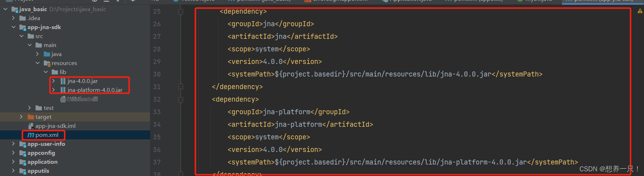
Task: Click line number 30 in gutter
Action: (157, 74)
